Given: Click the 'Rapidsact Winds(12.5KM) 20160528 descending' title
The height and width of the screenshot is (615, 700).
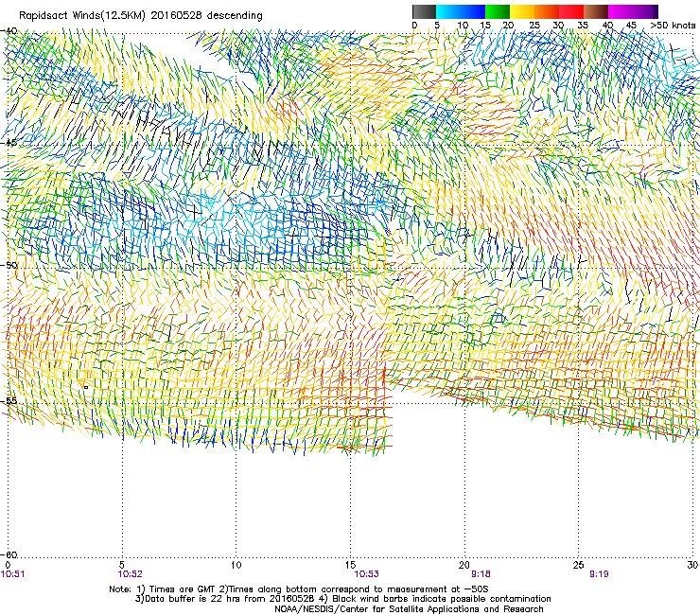Looking at the screenshot, I should click(x=141, y=16).
